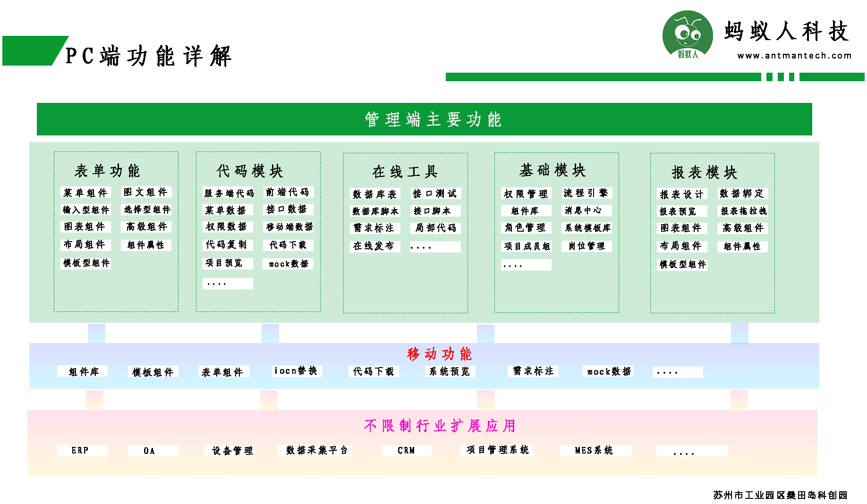Select 菜单组件 under 表单功能
The image size is (867, 504).
tap(85, 193)
